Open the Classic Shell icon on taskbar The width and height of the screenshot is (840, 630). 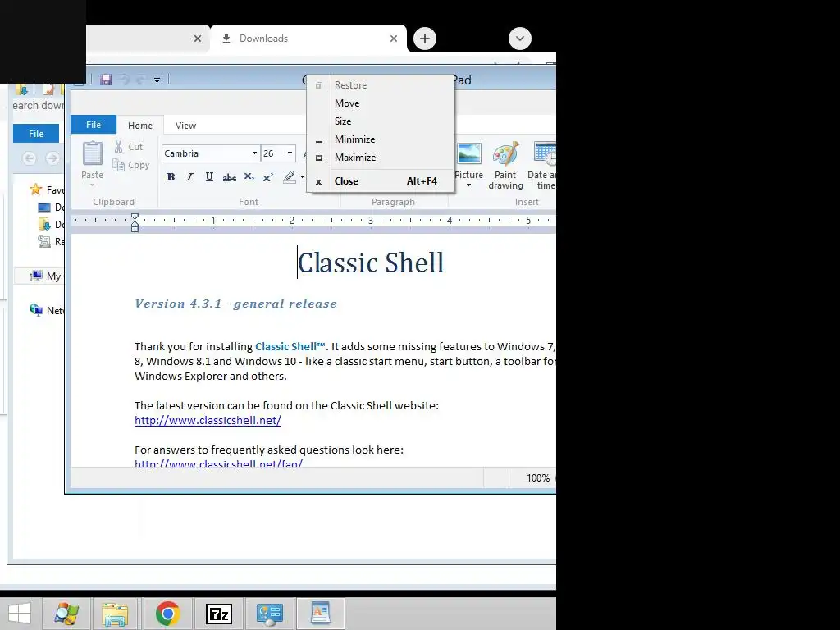tap(66, 614)
